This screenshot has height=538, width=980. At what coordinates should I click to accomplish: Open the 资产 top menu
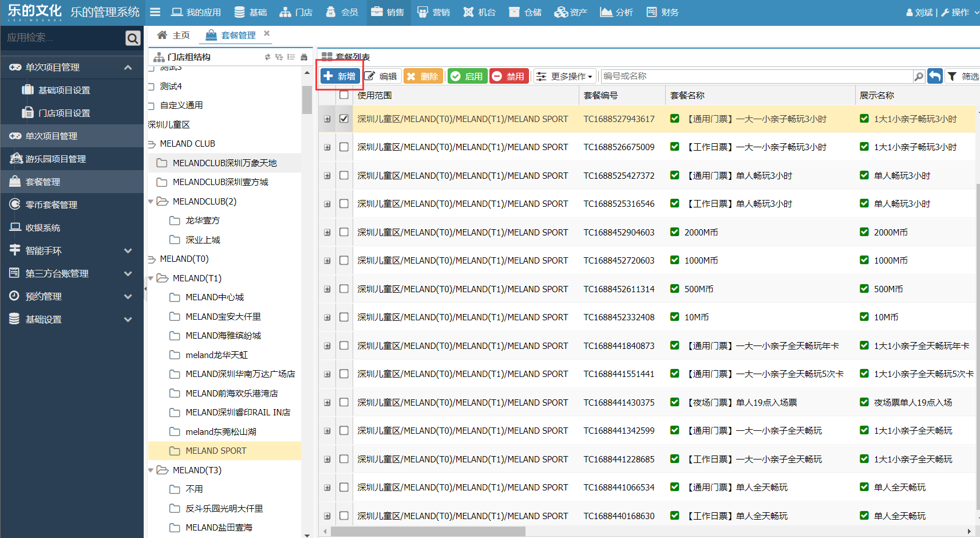[x=571, y=12]
